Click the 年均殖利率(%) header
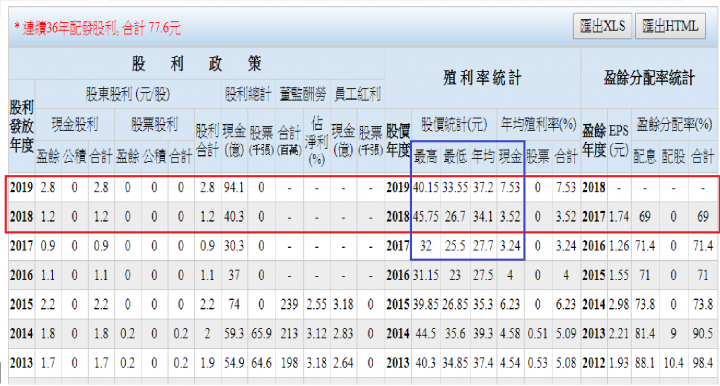720x386 pixels. pos(538,124)
